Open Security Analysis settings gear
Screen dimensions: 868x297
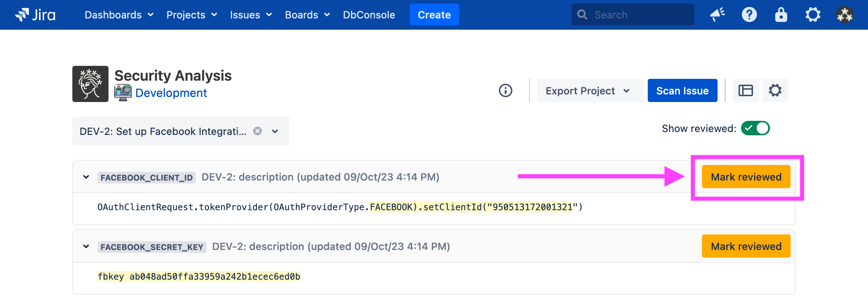click(x=775, y=90)
